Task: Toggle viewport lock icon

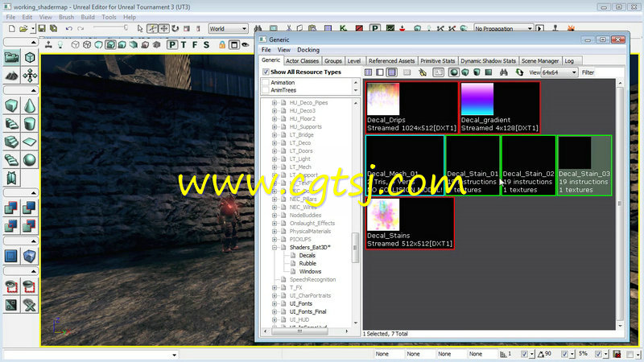Action: pyautogui.click(x=222, y=45)
